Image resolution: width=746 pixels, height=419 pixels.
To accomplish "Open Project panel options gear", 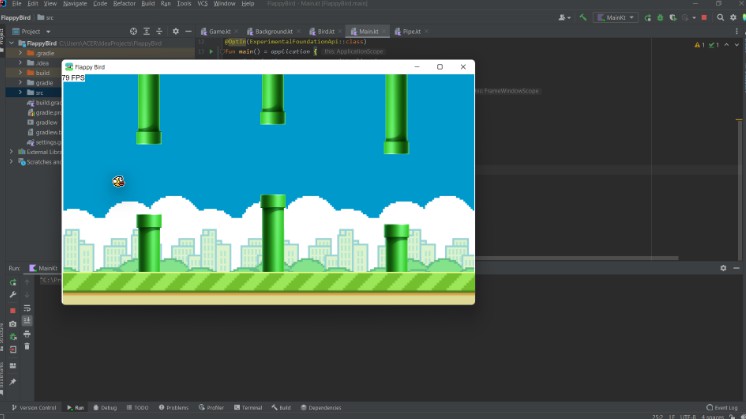I will point(176,31).
